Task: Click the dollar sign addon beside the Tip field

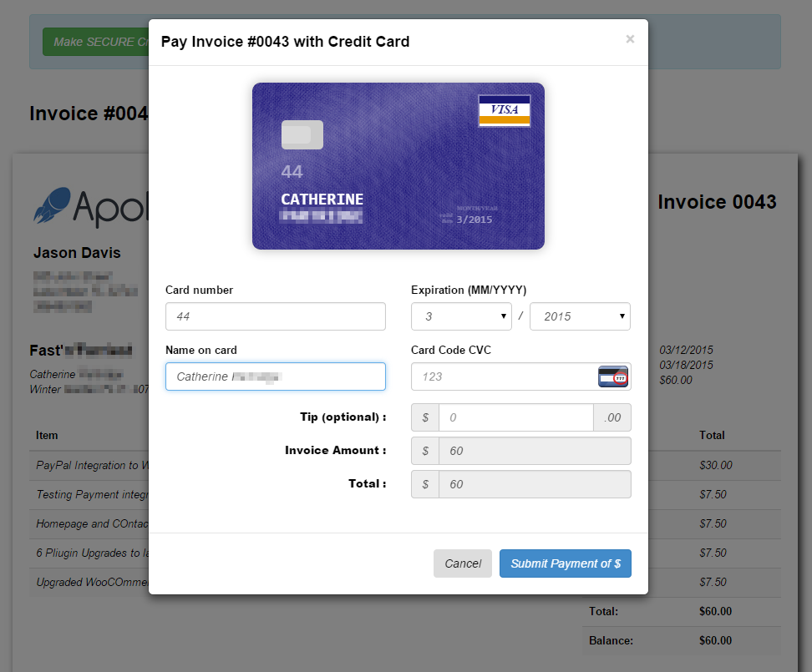Action: pyautogui.click(x=424, y=417)
